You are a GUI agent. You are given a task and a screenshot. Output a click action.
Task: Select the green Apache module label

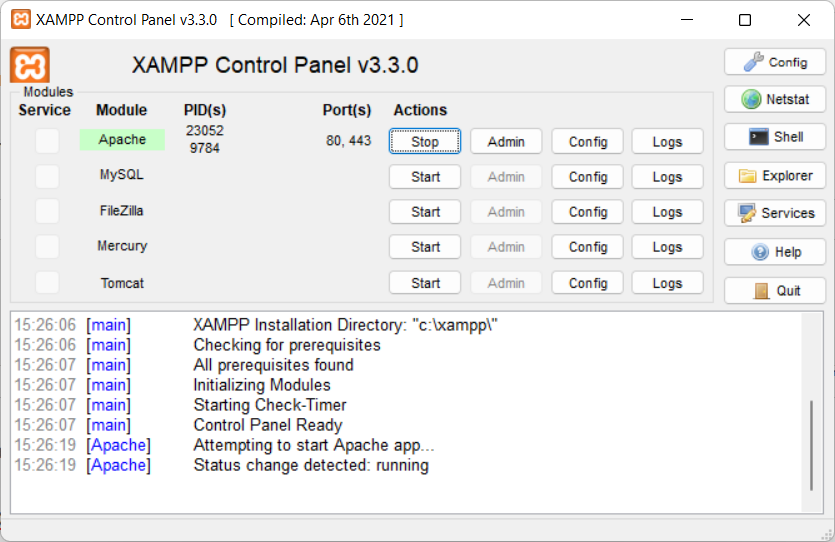click(x=122, y=139)
